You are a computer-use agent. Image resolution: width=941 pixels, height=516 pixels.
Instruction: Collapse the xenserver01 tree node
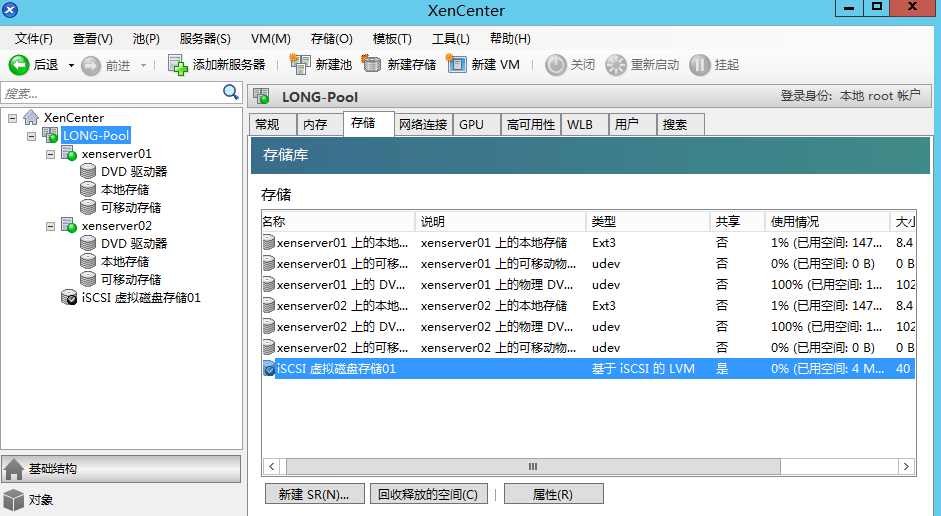51,154
